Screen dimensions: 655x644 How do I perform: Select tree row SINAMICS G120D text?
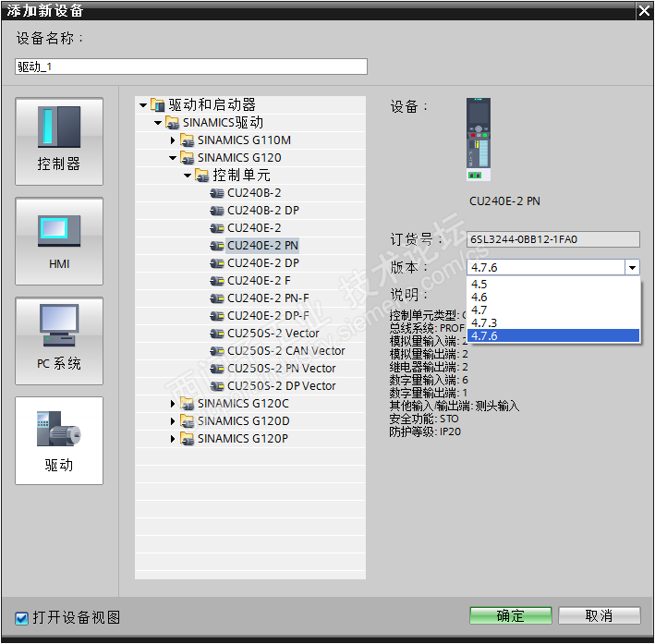pos(244,421)
